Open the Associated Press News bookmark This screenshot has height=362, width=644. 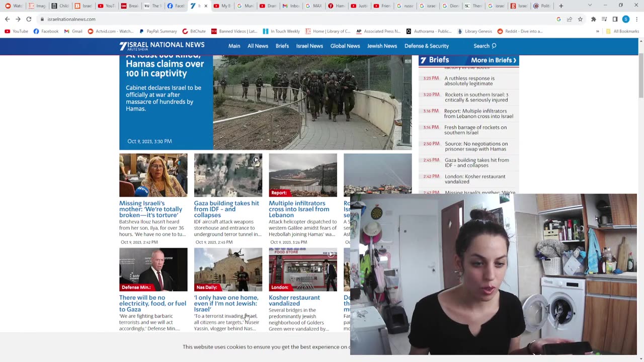click(x=378, y=31)
